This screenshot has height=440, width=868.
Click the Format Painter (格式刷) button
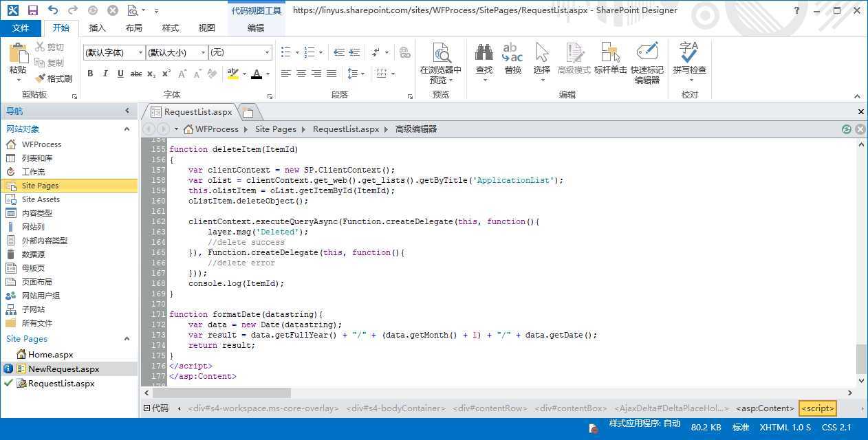pos(53,78)
